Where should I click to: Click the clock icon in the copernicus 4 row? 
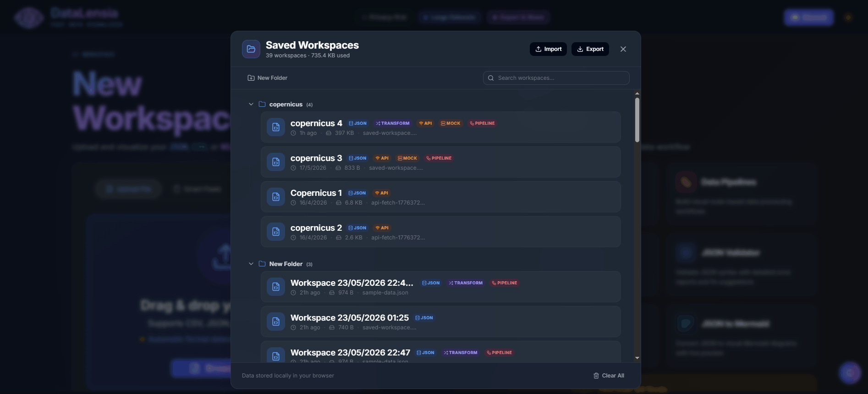tap(293, 133)
